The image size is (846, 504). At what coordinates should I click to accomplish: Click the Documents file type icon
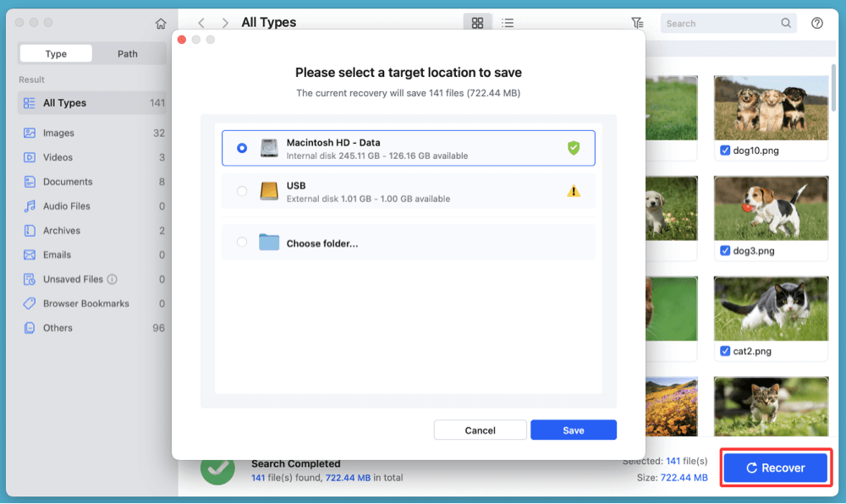tap(31, 181)
